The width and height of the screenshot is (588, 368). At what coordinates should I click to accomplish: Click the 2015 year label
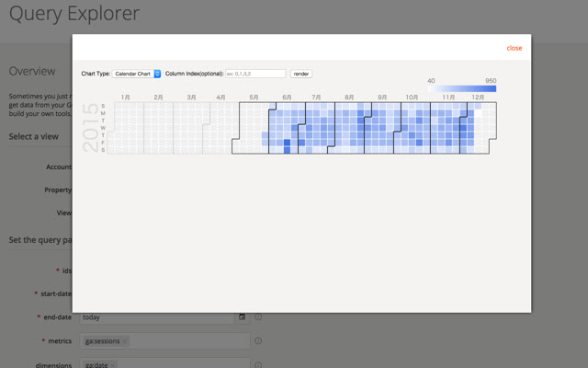90,128
